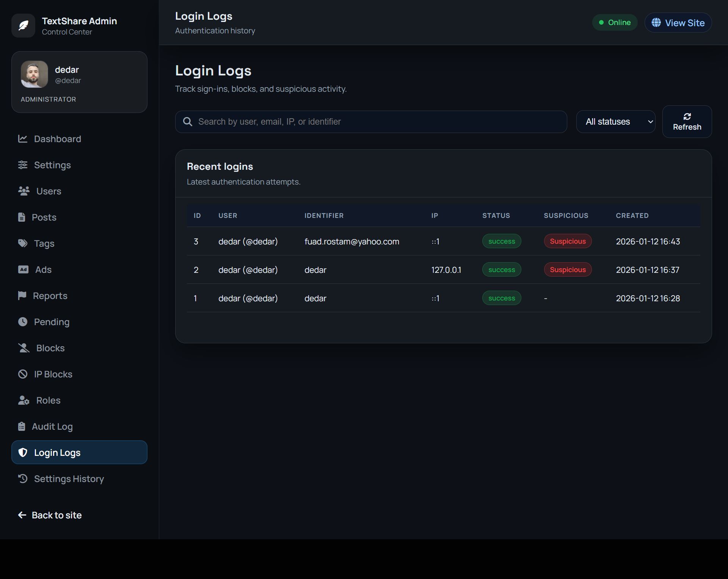Image resolution: width=728 pixels, height=579 pixels.
Task: Open the Users menu item
Action: (x=49, y=191)
